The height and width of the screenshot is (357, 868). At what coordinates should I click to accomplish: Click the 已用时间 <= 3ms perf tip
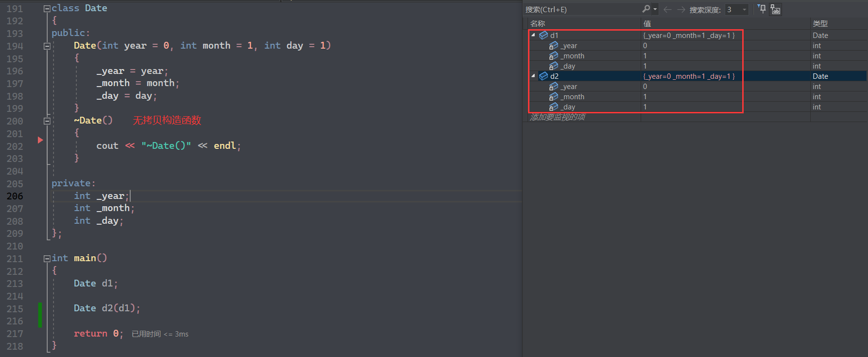(160, 334)
